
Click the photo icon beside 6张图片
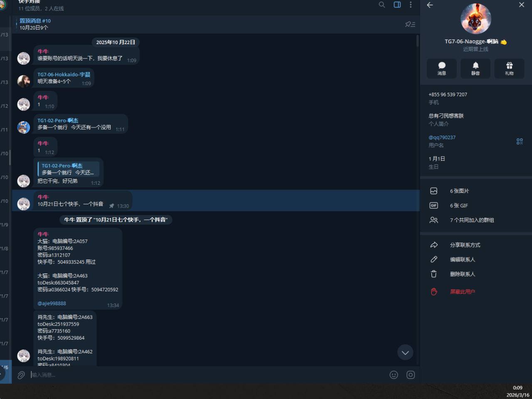coord(433,191)
